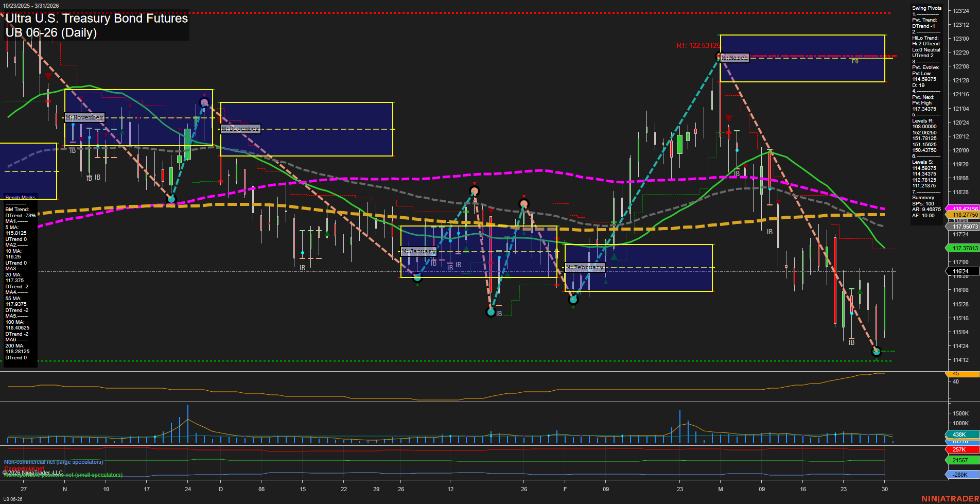
Task: Click the M:March month label
Action: coord(733,58)
